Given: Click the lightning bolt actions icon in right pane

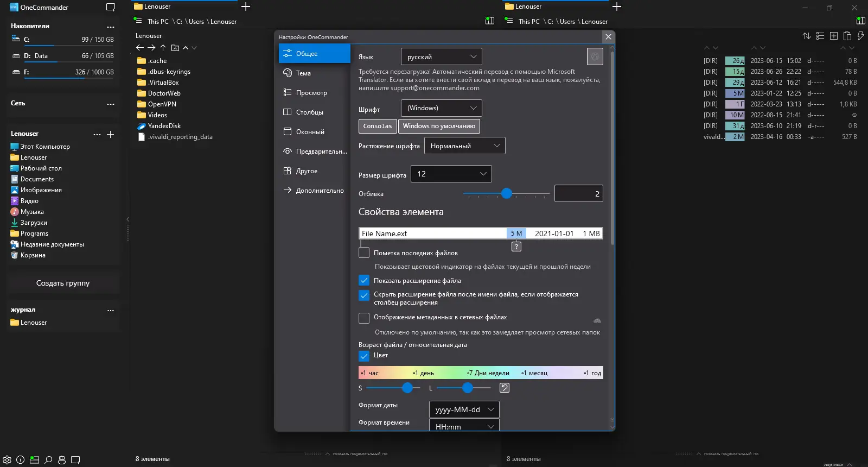Looking at the screenshot, I should pos(860,36).
